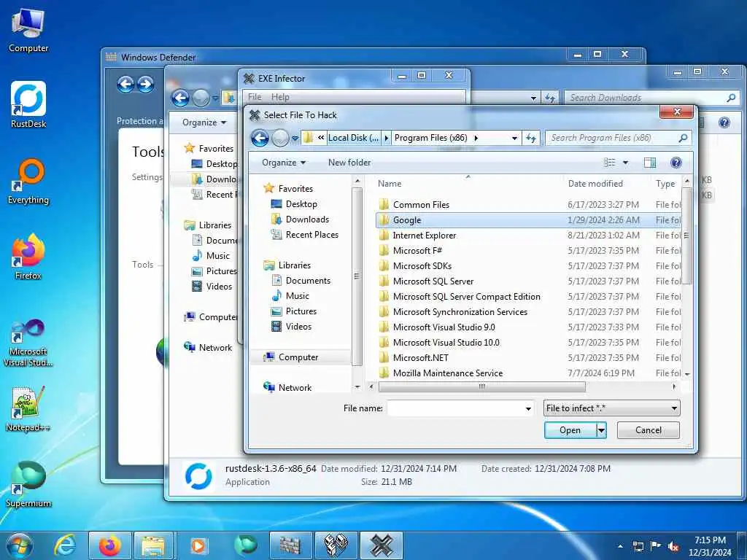The image size is (747, 560).
Task: Switch to Firefox in the taskbar
Action: (x=109, y=545)
